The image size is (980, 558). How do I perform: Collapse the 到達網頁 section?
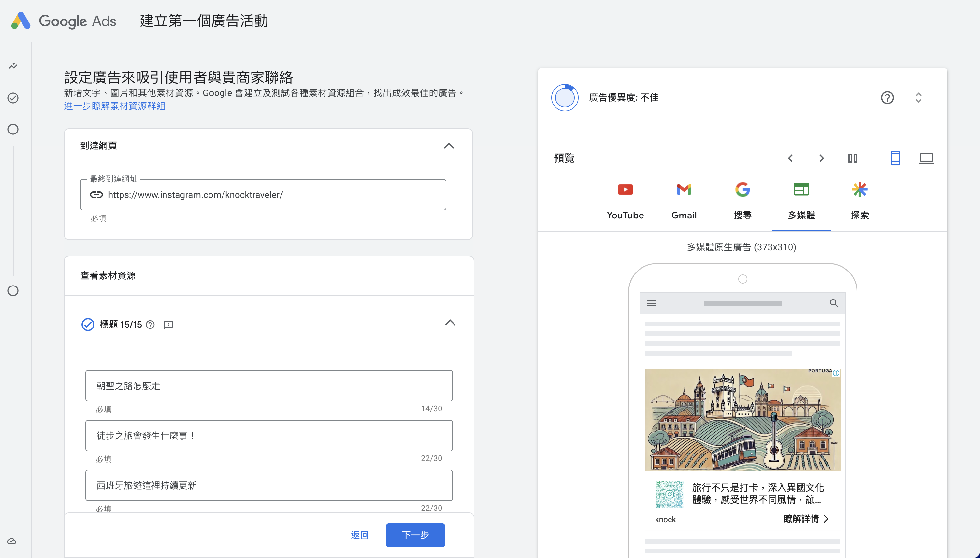(449, 146)
